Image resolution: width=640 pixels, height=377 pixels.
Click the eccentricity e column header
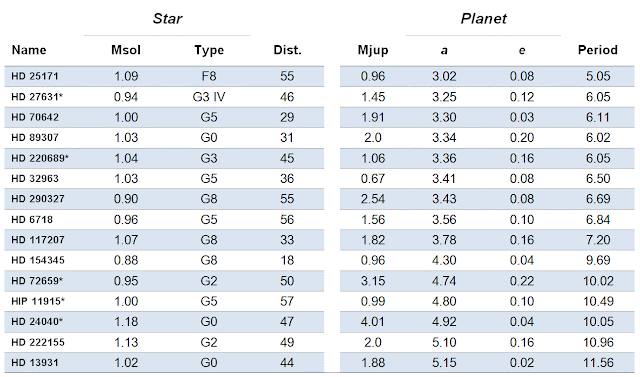click(x=522, y=50)
